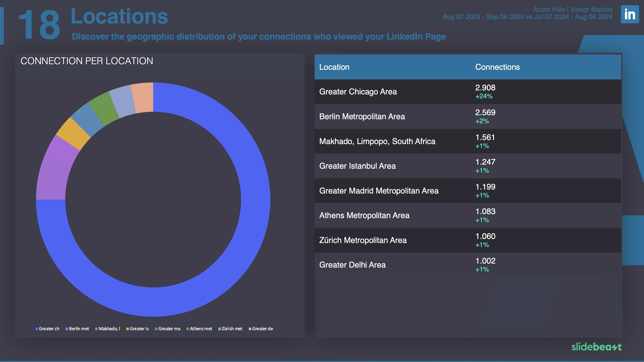Click the 1.083 connections value
The width and height of the screenshot is (644, 362).
[485, 211]
